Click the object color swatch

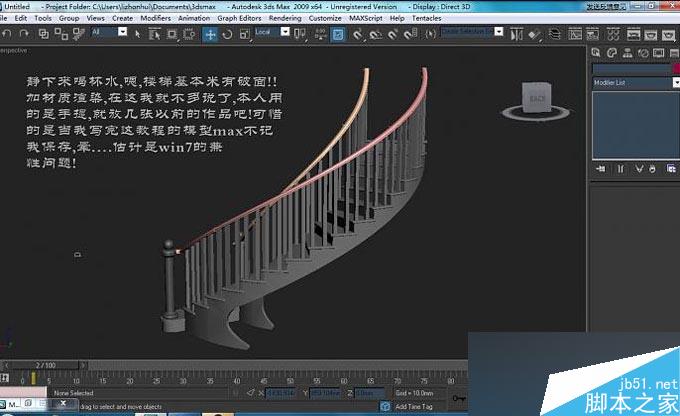[676, 69]
